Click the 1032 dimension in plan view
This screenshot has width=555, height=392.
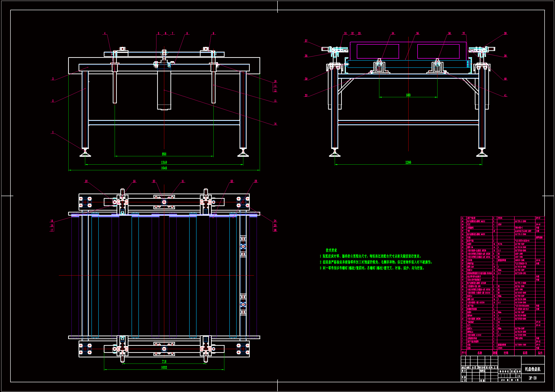pyautogui.click(x=164, y=367)
